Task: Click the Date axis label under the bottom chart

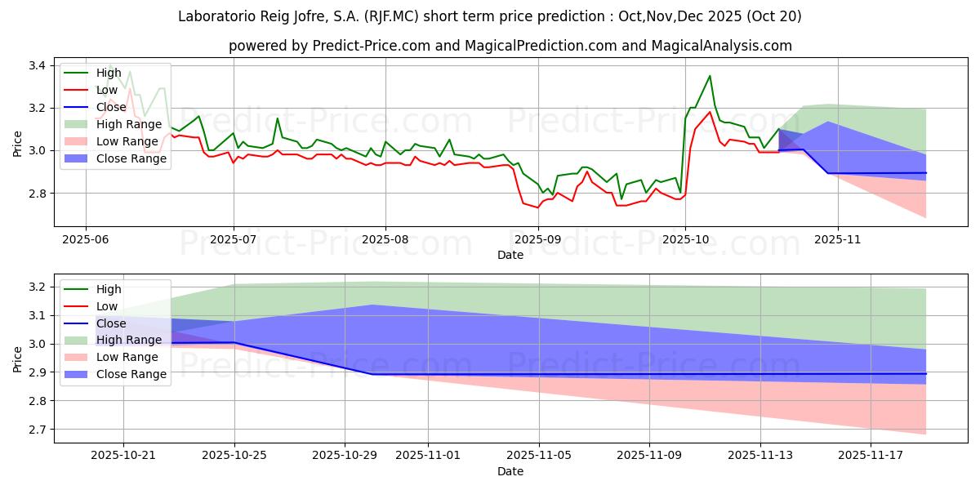Action: coord(510,472)
